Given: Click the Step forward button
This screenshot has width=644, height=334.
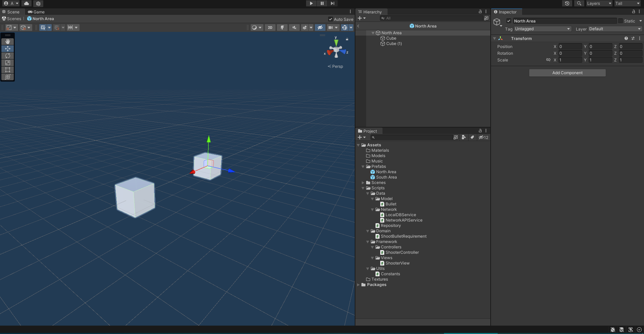Looking at the screenshot, I should tap(333, 3).
